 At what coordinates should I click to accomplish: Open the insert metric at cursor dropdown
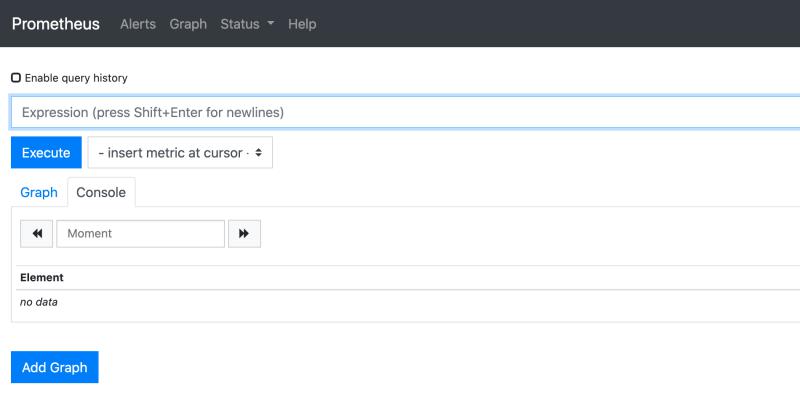click(180, 153)
